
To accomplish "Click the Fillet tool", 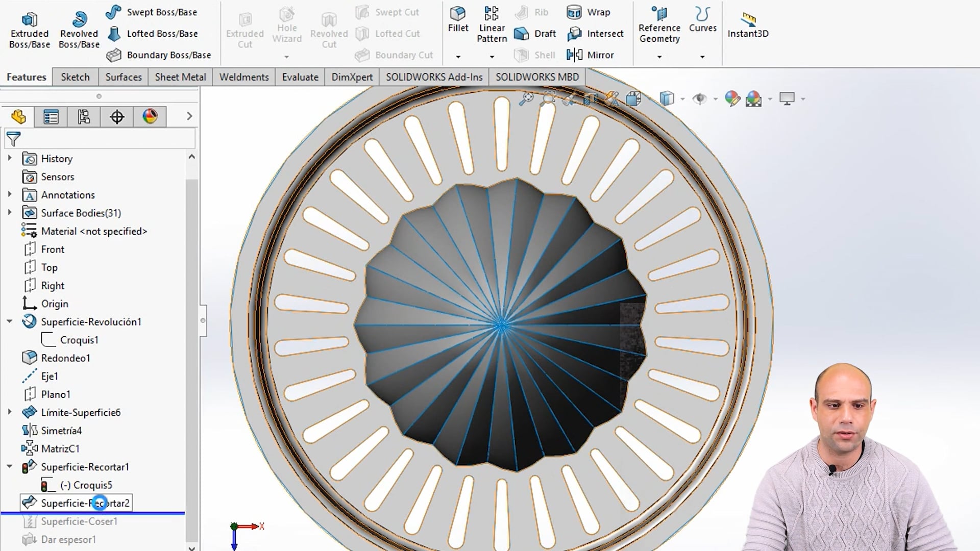I will pos(458,20).
